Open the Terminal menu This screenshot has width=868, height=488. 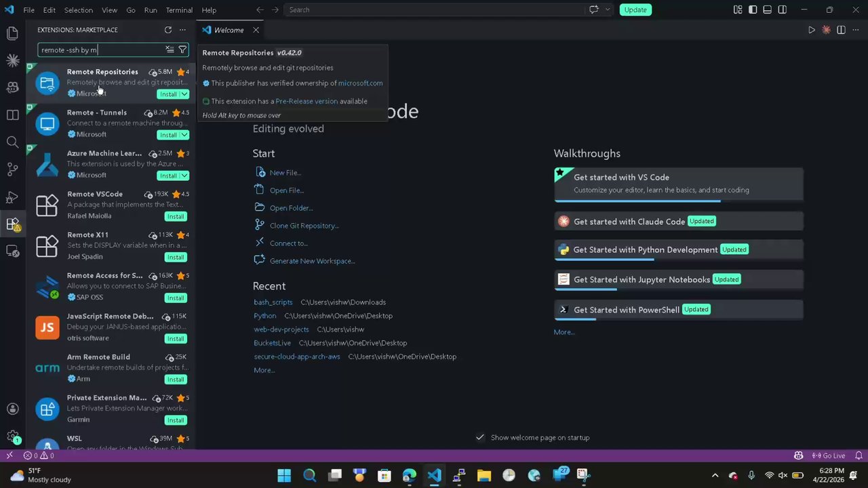pos(179,9)
